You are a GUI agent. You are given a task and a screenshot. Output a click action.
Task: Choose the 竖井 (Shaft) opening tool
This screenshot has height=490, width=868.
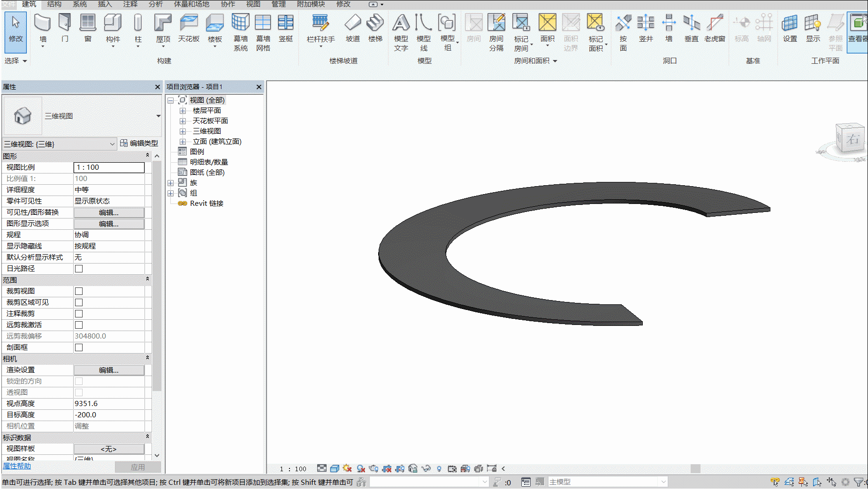[646, 28]
